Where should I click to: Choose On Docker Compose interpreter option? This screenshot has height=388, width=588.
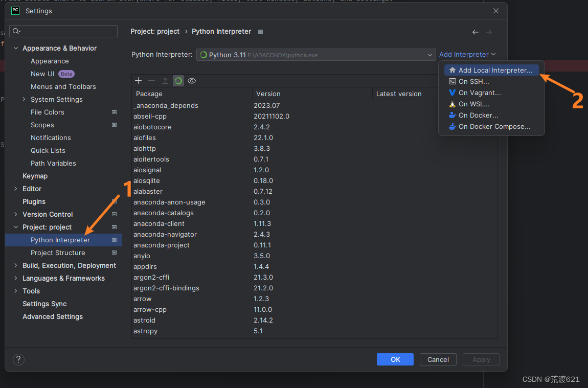pyautogui.click(x=491, y=126)
